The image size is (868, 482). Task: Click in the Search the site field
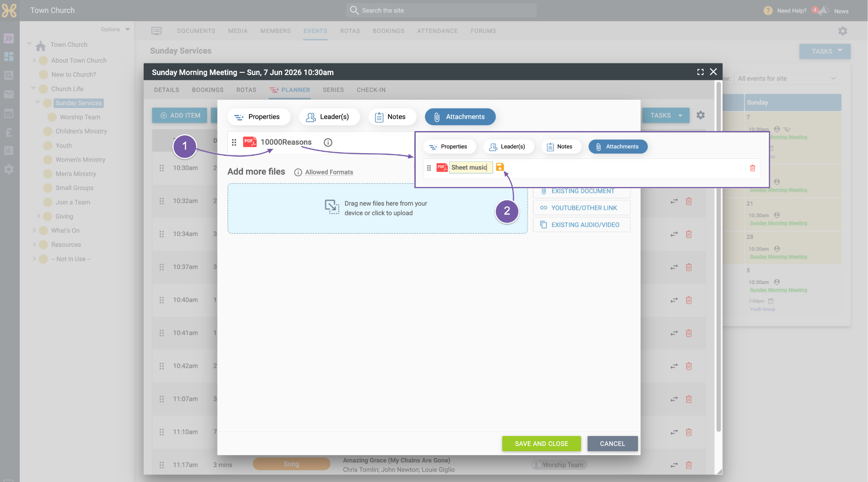pyautogui.click(x=441, y=10)
